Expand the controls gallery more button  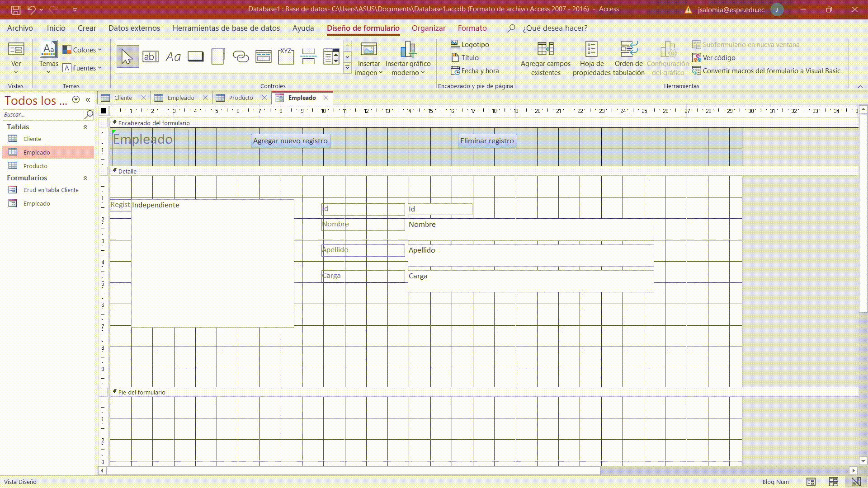point(347,68)
